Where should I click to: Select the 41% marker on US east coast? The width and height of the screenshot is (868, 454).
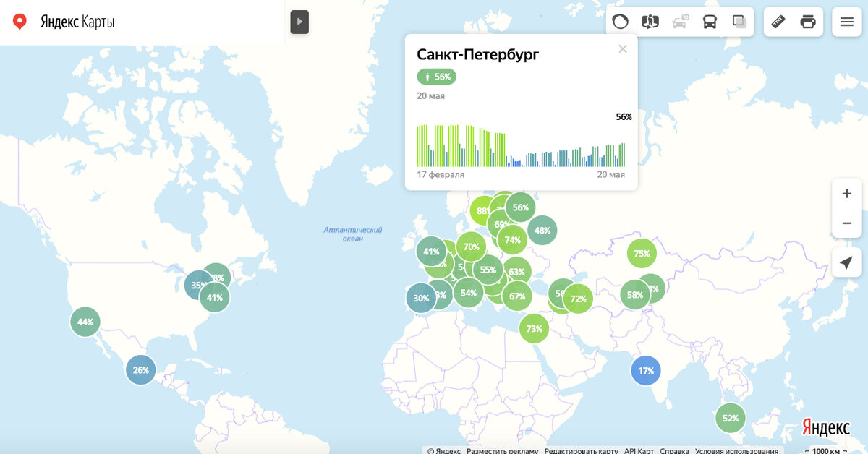coord(215,297)
